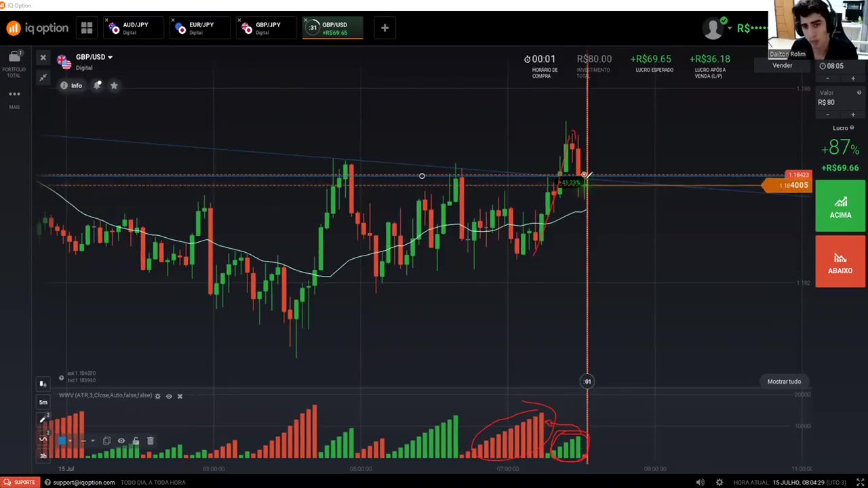Image resolution: width=868 pixels, height=488 pixels.
Task: Increase Valor amount with plus
Action: 853,115
